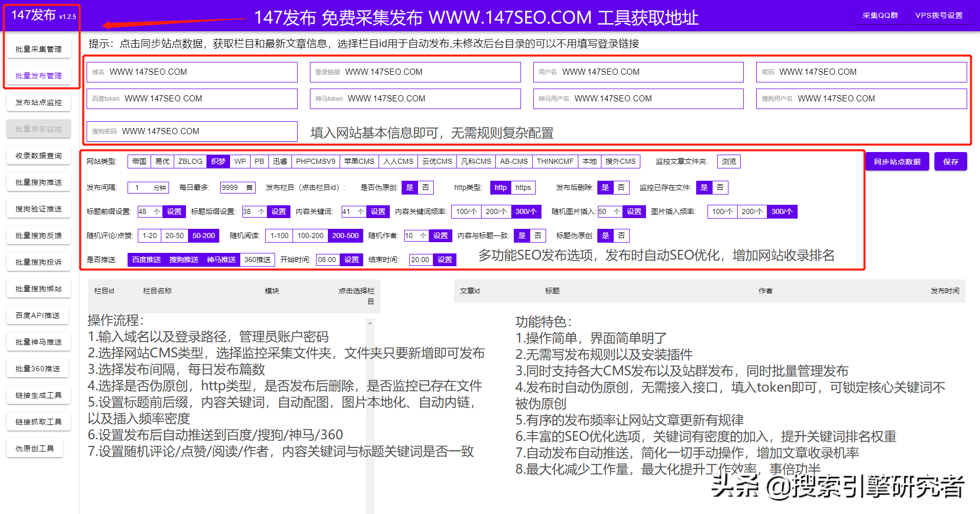The height and width of the screenshot is (514, 980).
Task: Click the 发布时间 column header
Action: (945, 291)
